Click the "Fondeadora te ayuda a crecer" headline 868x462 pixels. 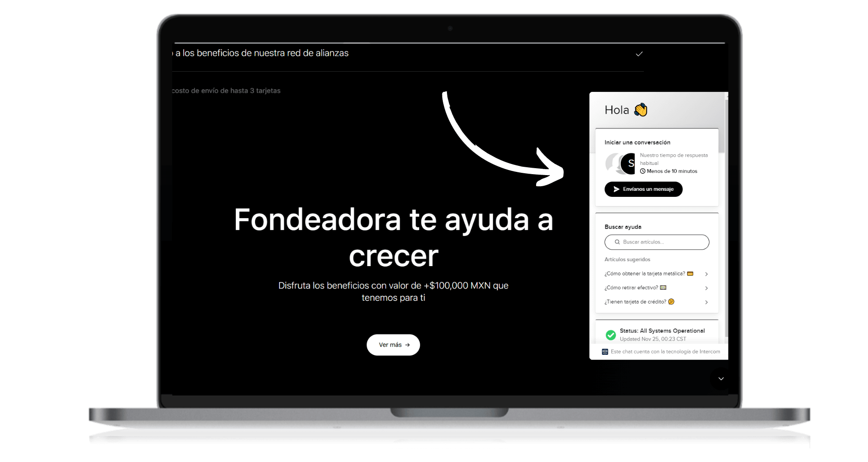click(393, 237)
